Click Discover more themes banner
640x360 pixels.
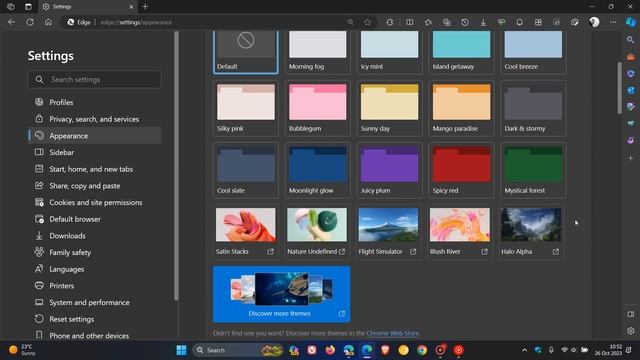(x=282, y=294)
